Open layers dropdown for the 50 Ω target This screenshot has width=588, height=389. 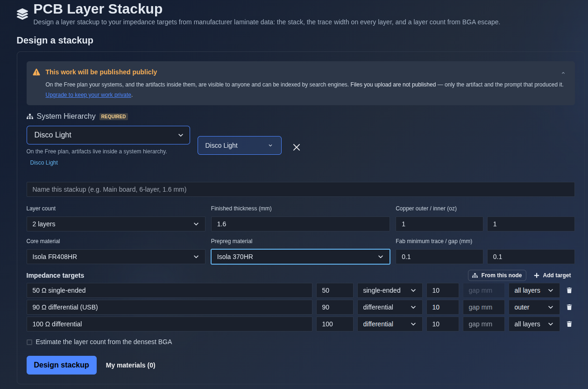(x=534, y=290)
